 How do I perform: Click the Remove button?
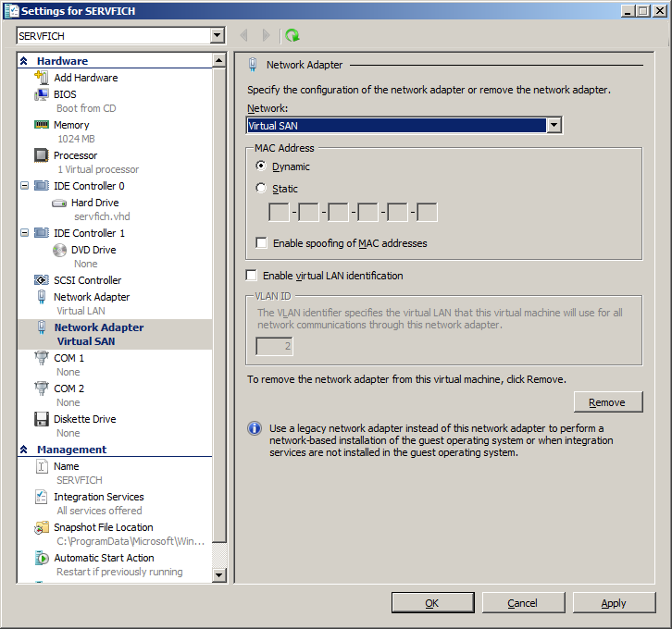(608, 402)
